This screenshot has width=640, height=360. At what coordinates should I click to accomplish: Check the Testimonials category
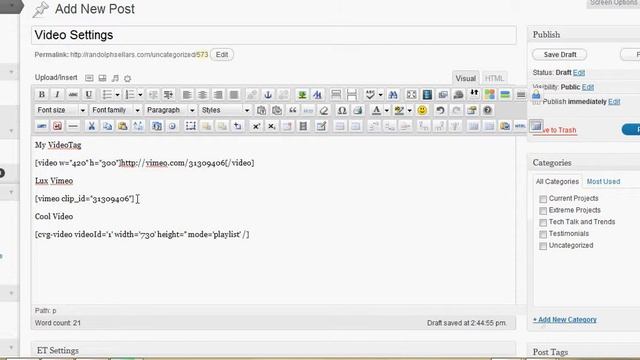tap(543, 234)
